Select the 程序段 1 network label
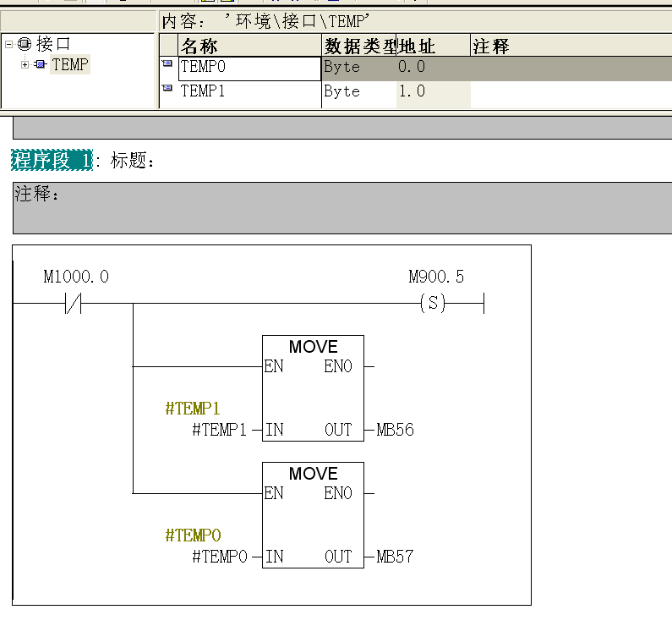The width and height of the screenshot is (672, 626). [52, 160]
